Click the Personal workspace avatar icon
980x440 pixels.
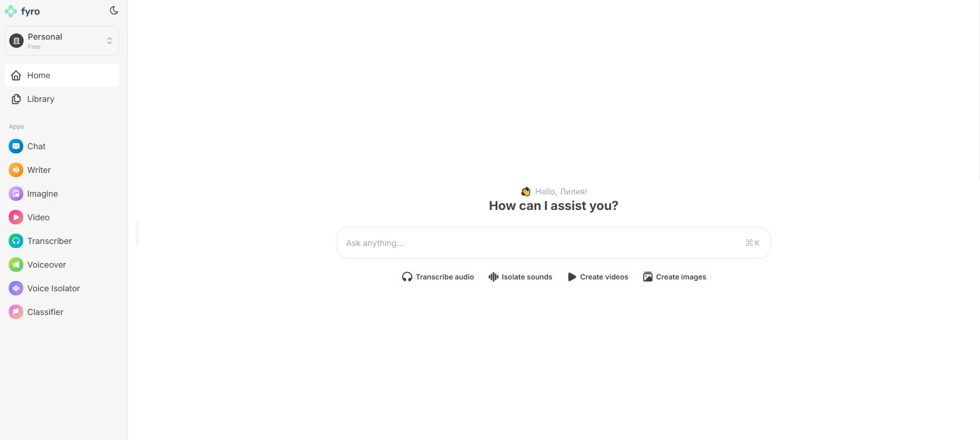coord(16,41)
